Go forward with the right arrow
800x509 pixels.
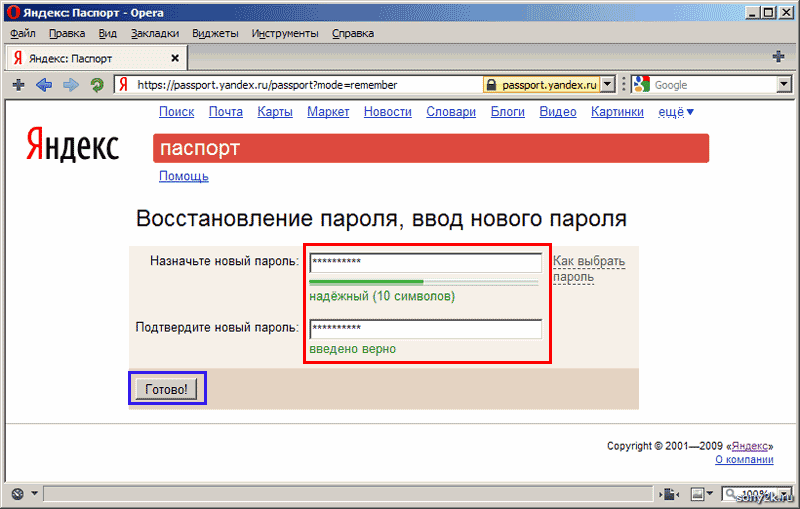71,85
